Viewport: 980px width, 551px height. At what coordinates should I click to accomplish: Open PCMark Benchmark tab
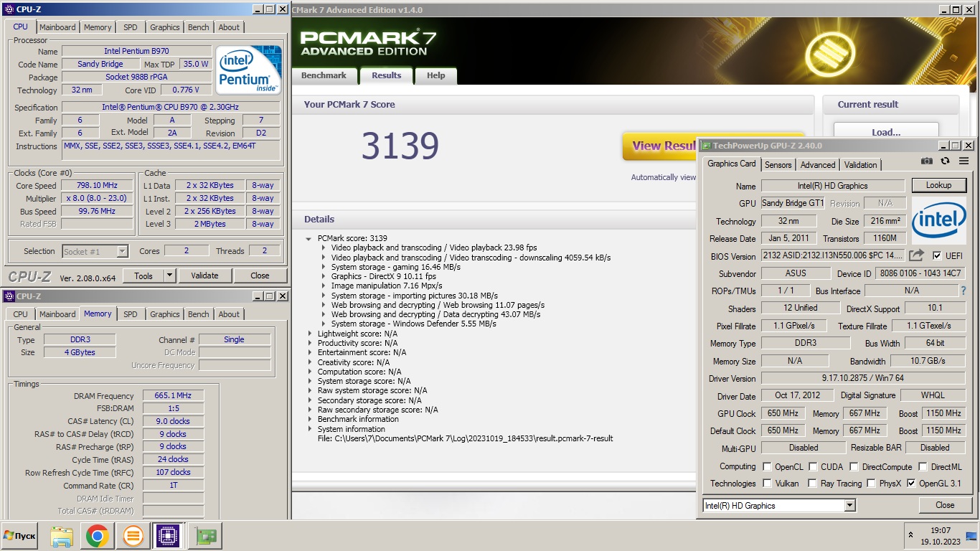point(324,75)
